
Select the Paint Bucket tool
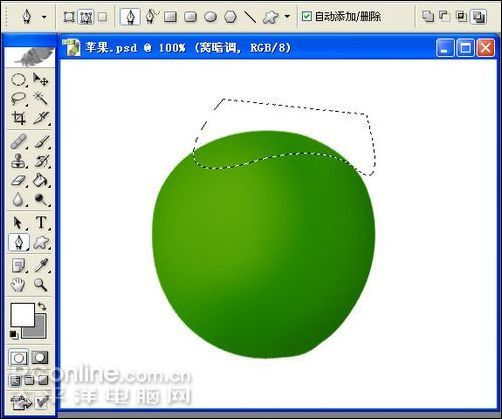[x=41, y=180]
